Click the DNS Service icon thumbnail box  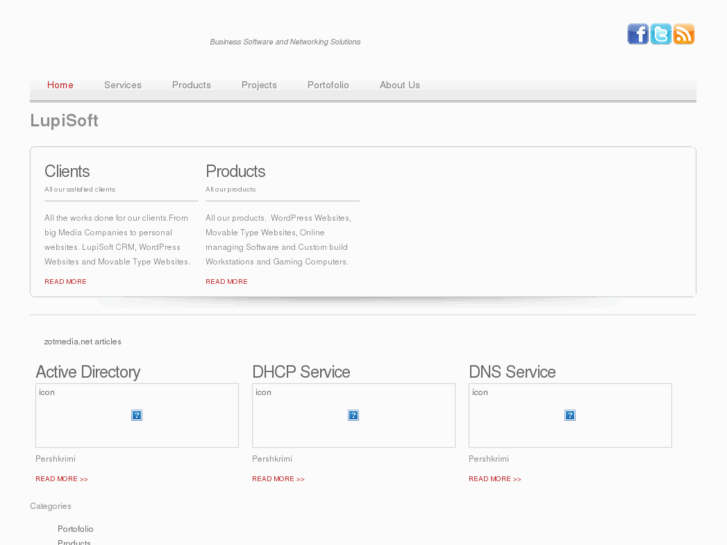point(570,416)
